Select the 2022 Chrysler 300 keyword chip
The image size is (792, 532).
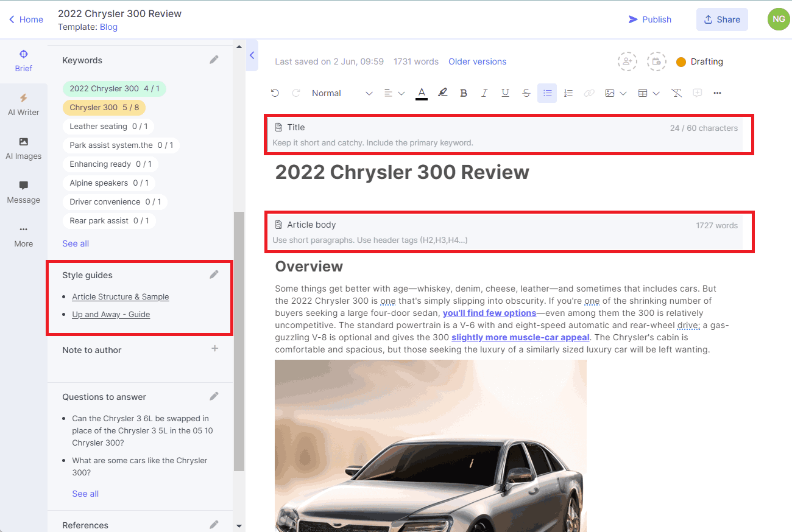(x=115, y=89)
